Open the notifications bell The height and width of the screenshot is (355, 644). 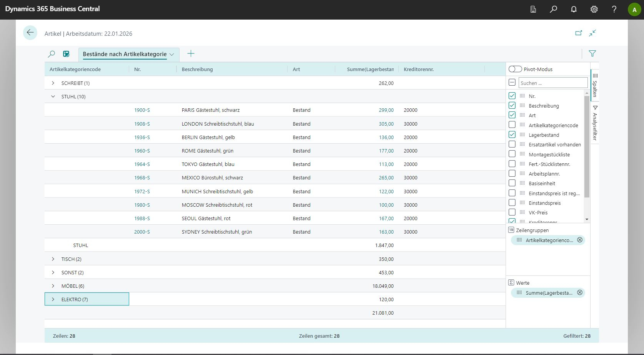[x=574, y=10]
